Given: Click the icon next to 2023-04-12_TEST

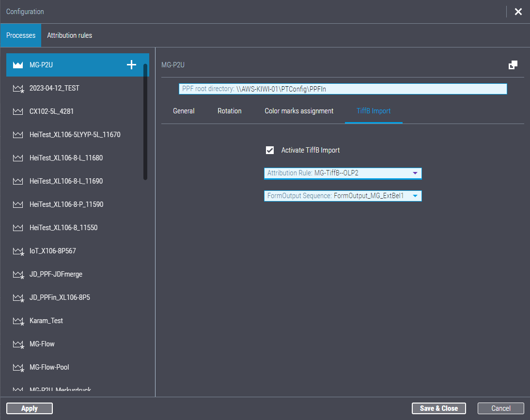Looking at the screenshot, I should tap(17, 88).
